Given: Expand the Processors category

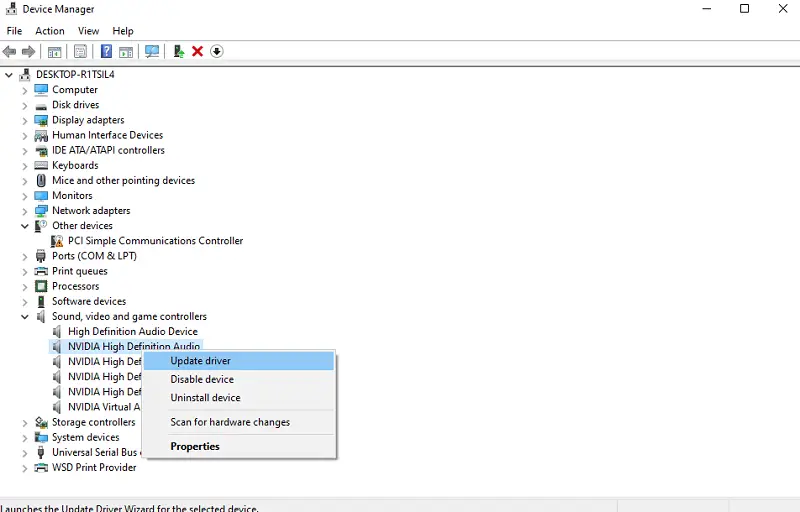Looking at the screenshot, I should (24, 287).
